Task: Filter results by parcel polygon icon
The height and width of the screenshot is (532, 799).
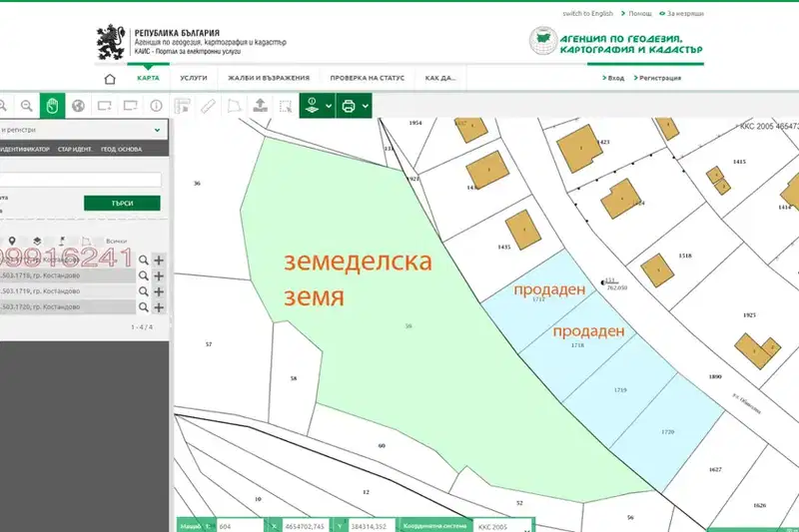Action: click(87, 241)
